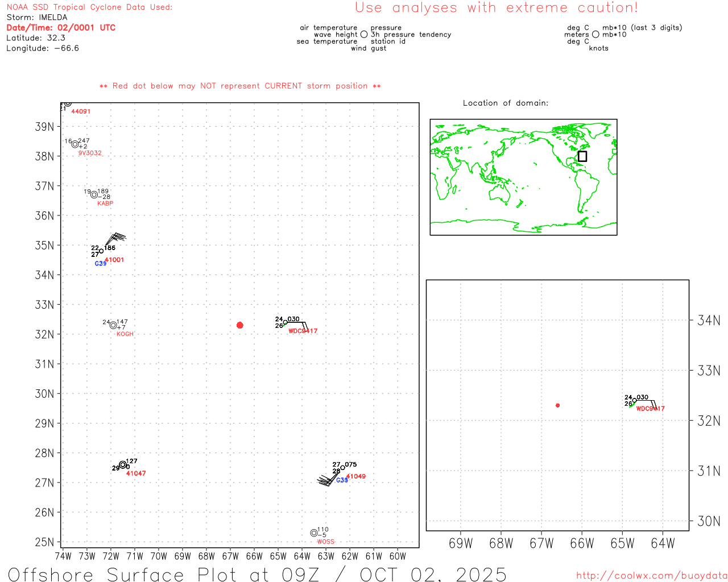Click red station label 41047
728x582 pixels.
coord(136,473)
